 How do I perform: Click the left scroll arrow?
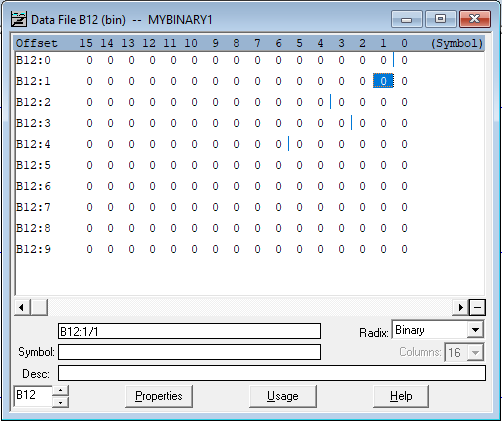(22, 307)
